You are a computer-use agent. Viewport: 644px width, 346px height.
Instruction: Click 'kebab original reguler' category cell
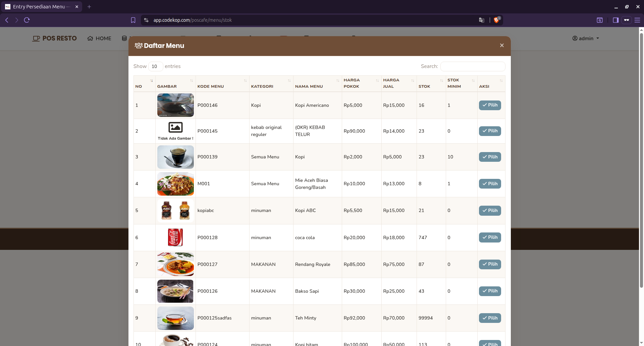[x=271, y=131]
